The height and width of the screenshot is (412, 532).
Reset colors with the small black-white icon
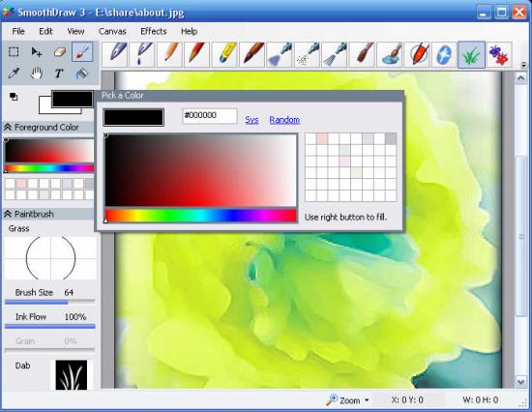click(14, 97)
